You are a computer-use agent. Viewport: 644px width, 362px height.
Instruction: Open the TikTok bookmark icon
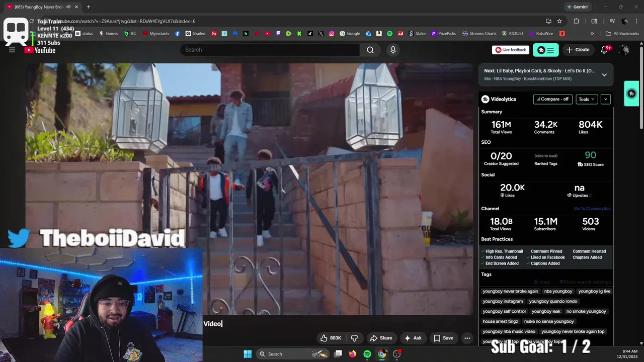click(x=310, y=34)
